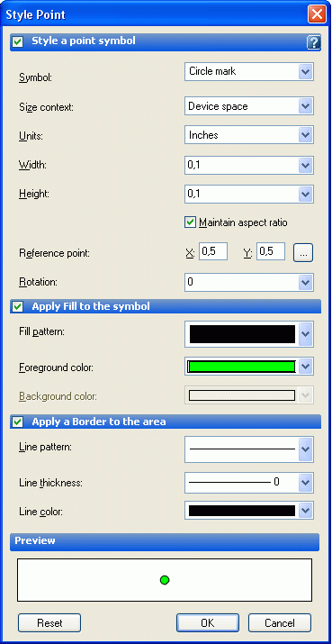Pick the black Line color swatch
This screenshot has width=332, height=644.
pyautogui.click(x=242, y=511)
